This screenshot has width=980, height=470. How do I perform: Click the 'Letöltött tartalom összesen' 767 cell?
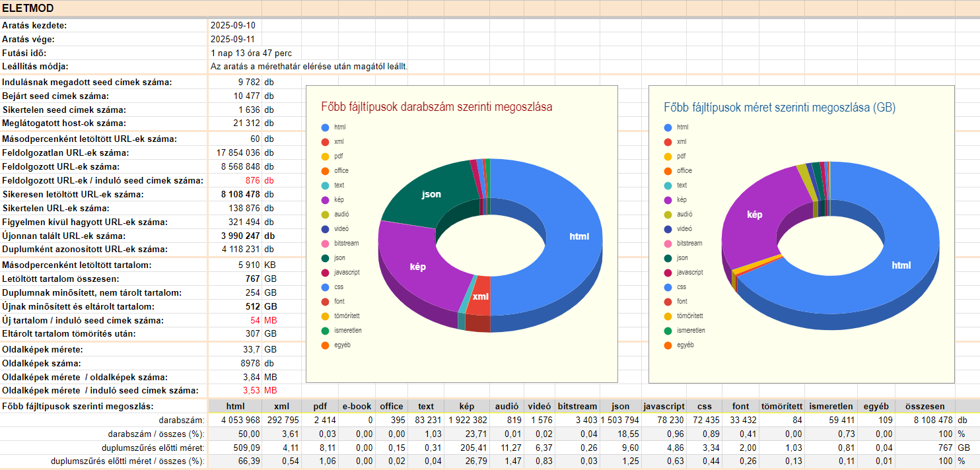(252, 279)
